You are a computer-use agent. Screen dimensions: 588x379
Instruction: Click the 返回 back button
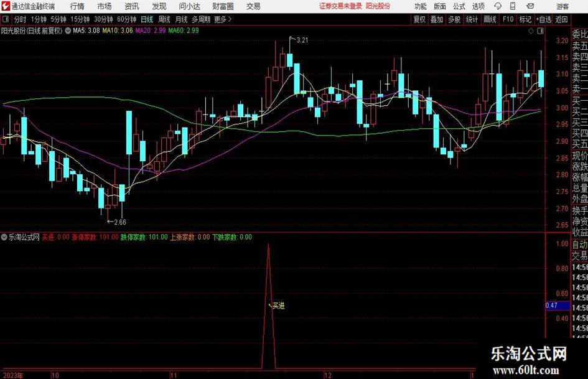[x=561, y=19]
